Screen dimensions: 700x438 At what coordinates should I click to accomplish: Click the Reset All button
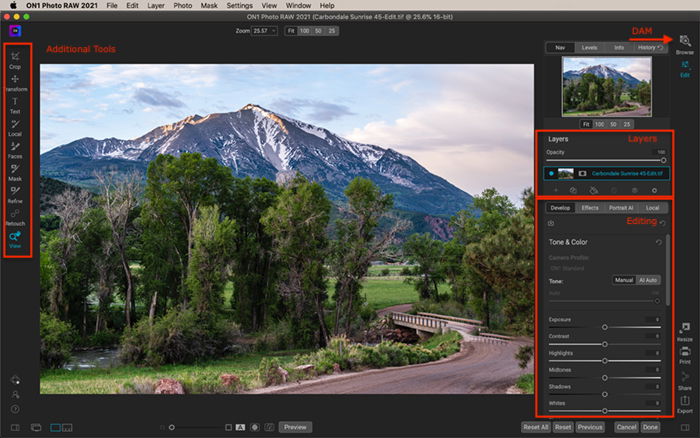coord(535,427)
